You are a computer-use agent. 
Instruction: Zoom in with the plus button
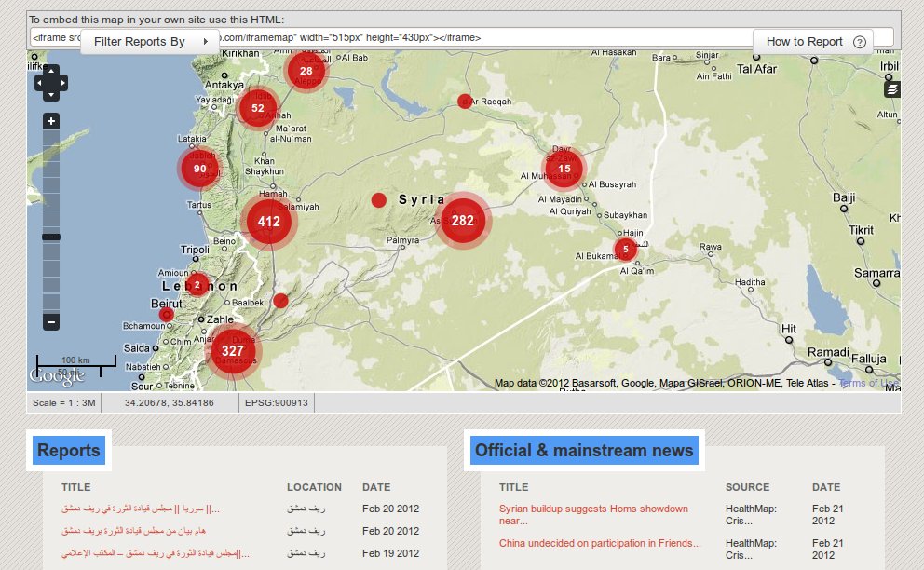coord(51,121)
